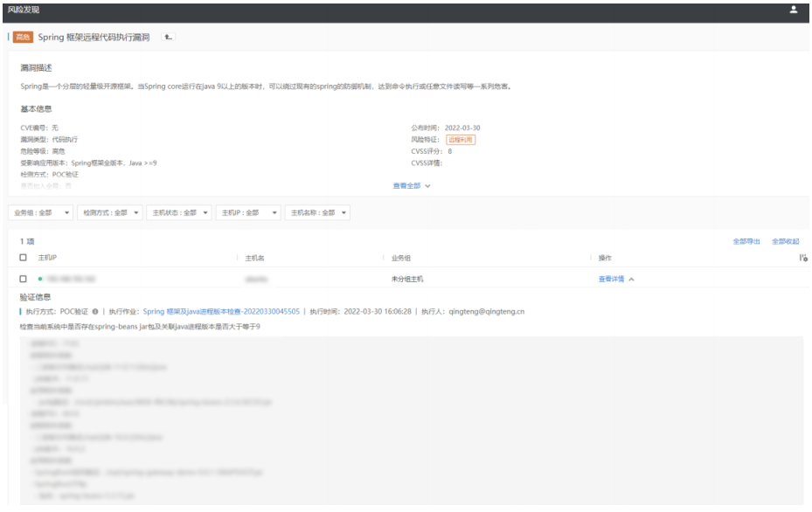Click the 主机名 column header
Image resolution: width=812 pixels, height=512 pixels.
254,258
